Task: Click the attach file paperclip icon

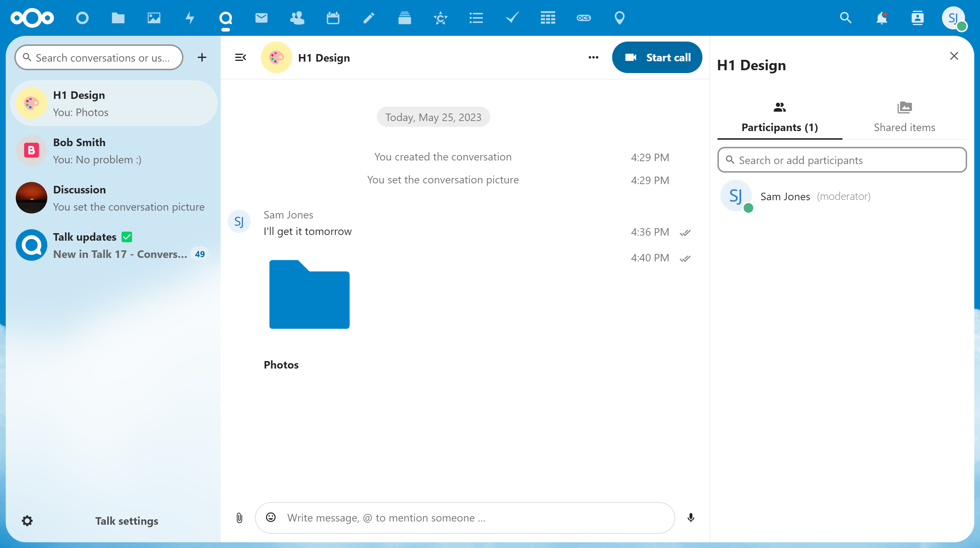Action: click(x=239, y=518)
